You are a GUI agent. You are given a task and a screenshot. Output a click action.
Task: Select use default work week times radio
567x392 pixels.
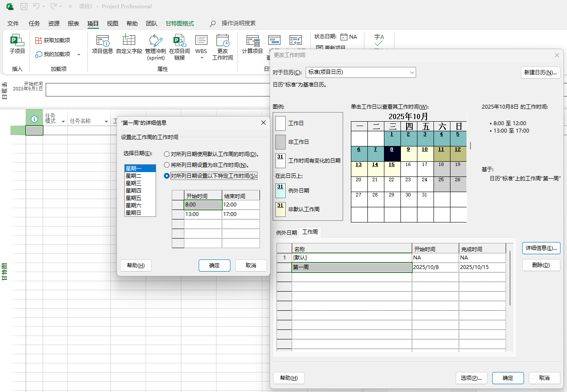click(167, 154)
